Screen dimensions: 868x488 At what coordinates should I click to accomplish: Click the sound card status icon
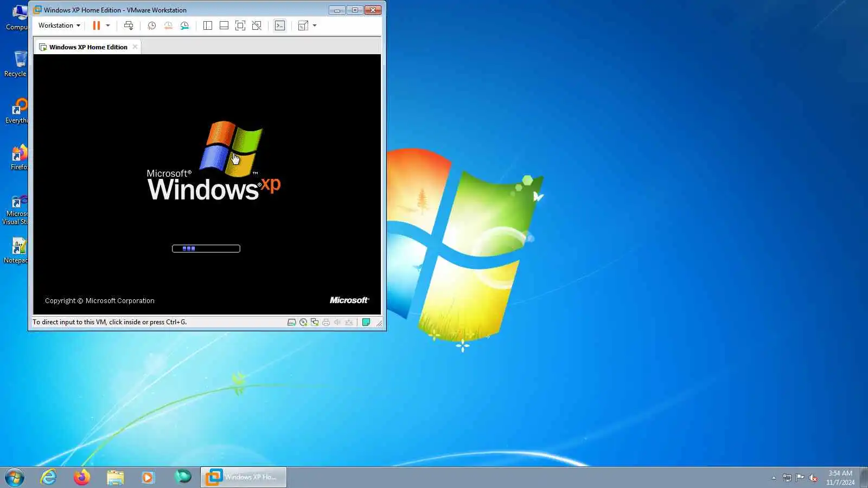(x=337, y=322)
